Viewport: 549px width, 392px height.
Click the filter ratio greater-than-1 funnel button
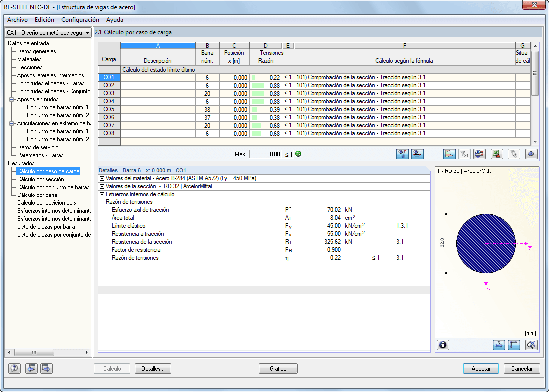point(464,154)
